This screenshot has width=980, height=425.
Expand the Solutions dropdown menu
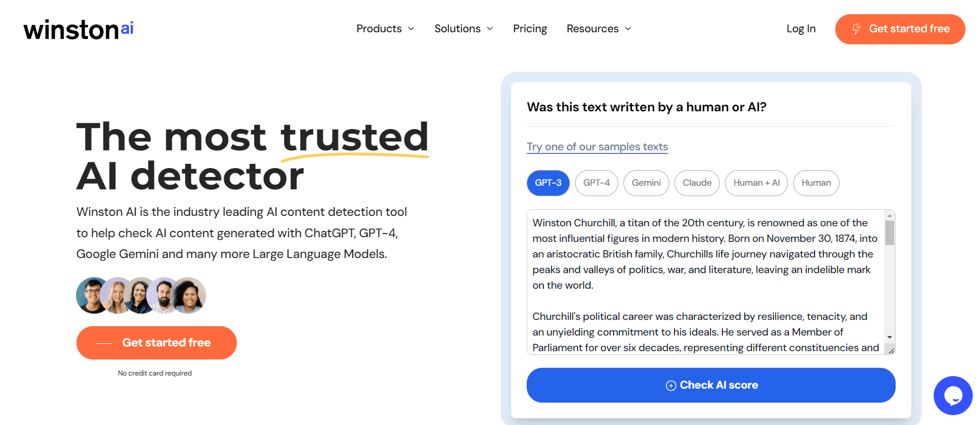pyautogui.click(x=463, y=29)
